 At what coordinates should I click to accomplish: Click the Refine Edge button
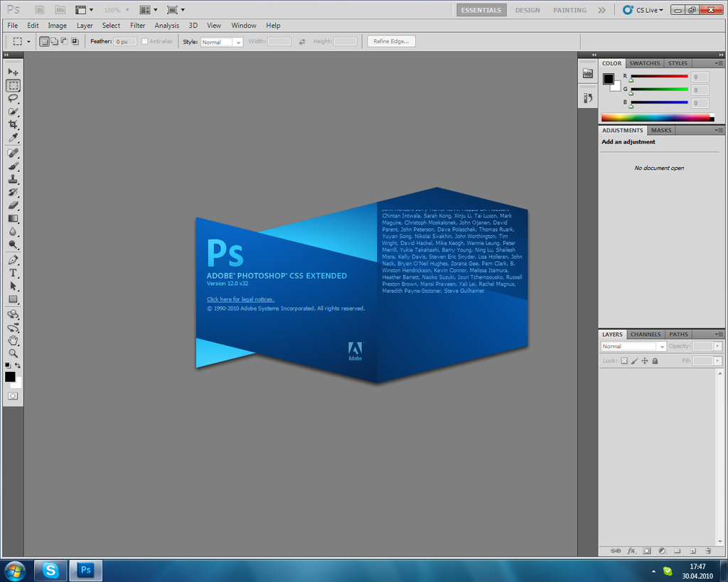(x=392, y=41)
